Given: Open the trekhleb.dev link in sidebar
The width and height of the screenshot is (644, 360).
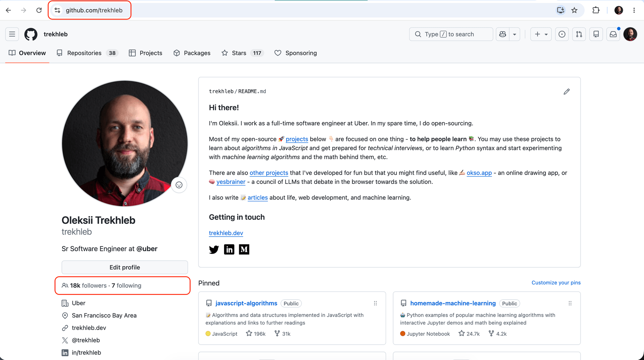Looking at the screenshot, I should (x=89, y=328).
